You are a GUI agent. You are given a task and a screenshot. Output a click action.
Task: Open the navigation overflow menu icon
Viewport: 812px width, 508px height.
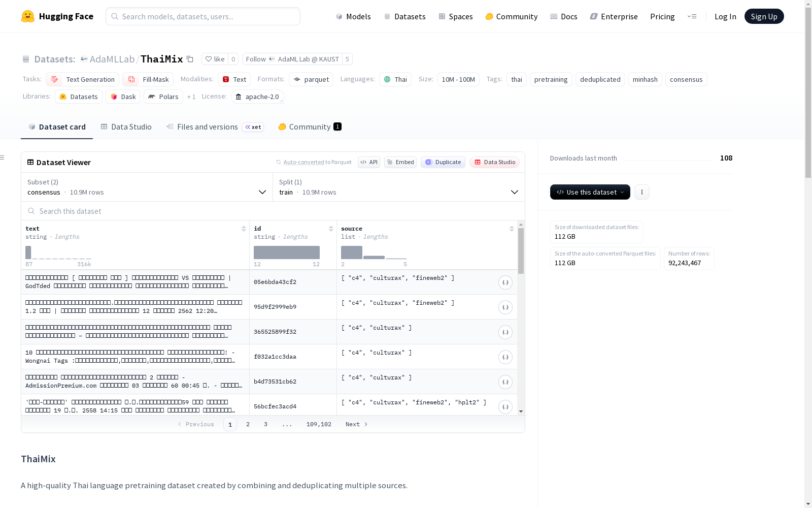[692, 16]
